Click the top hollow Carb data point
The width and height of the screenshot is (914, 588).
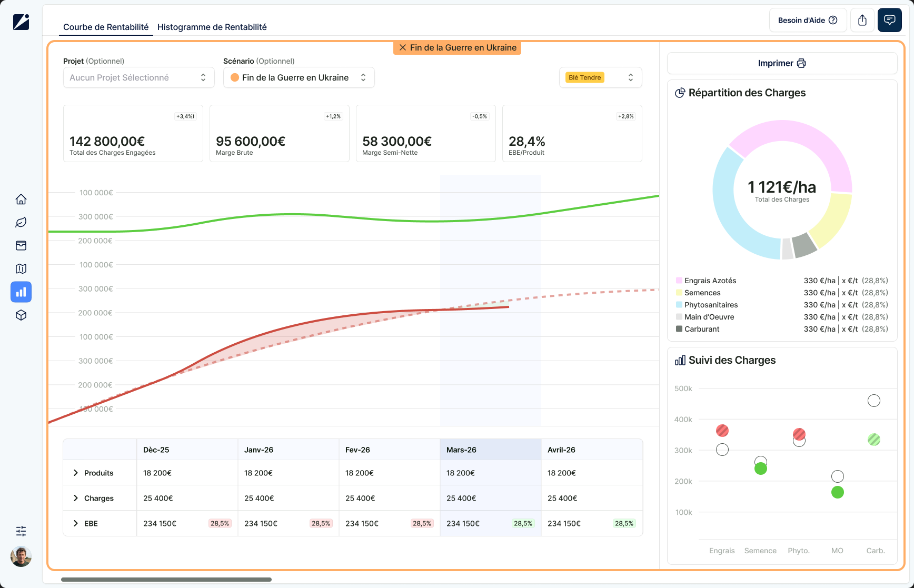point(874,401)
